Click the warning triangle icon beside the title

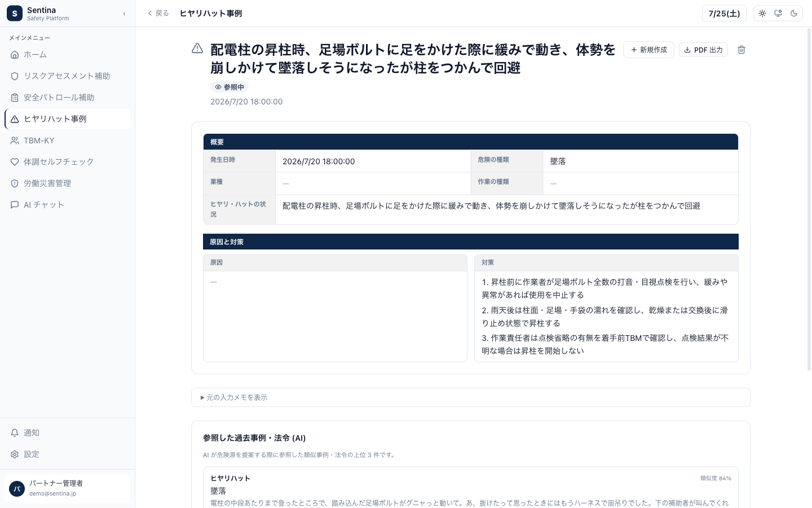(197, 49)
